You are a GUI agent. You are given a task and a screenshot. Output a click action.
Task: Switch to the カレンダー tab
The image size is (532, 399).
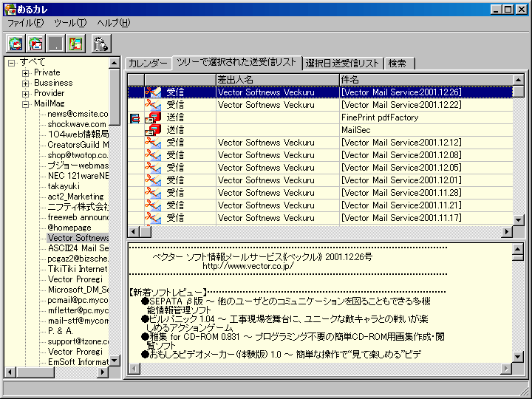(149, 64)
